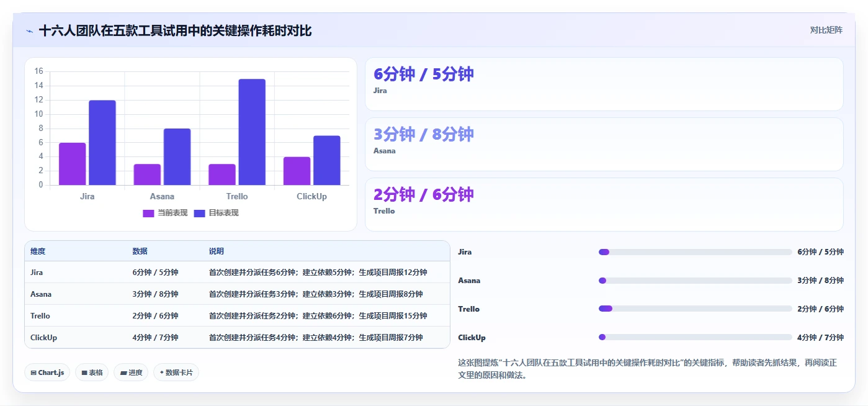Click Trello label in progress list
Image resolution: width=868 pixels, height=406 pixels.
(468, 309)
